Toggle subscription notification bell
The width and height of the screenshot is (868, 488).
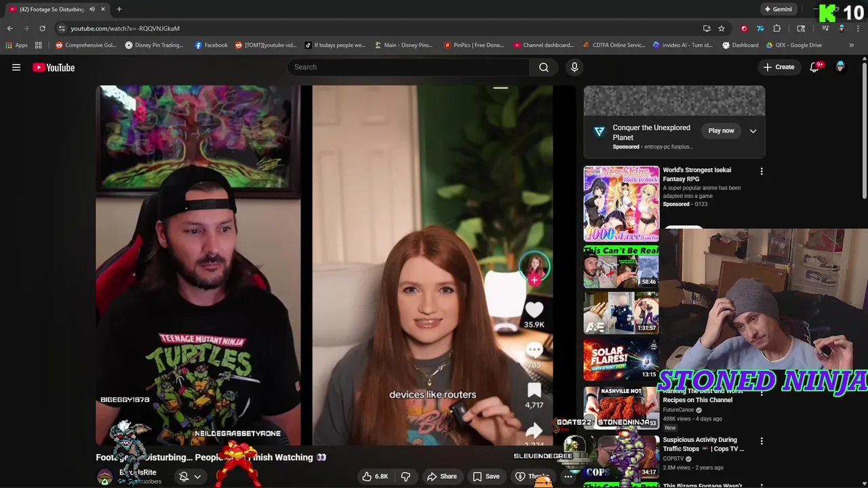click(x=184, y=476)
